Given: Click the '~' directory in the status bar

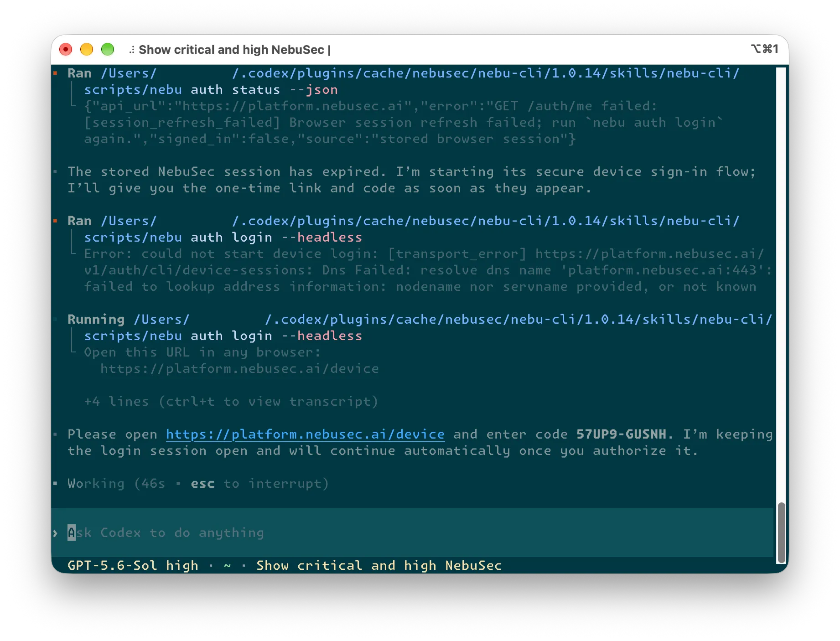Looking at the screenshot, I should click(227, 566).
